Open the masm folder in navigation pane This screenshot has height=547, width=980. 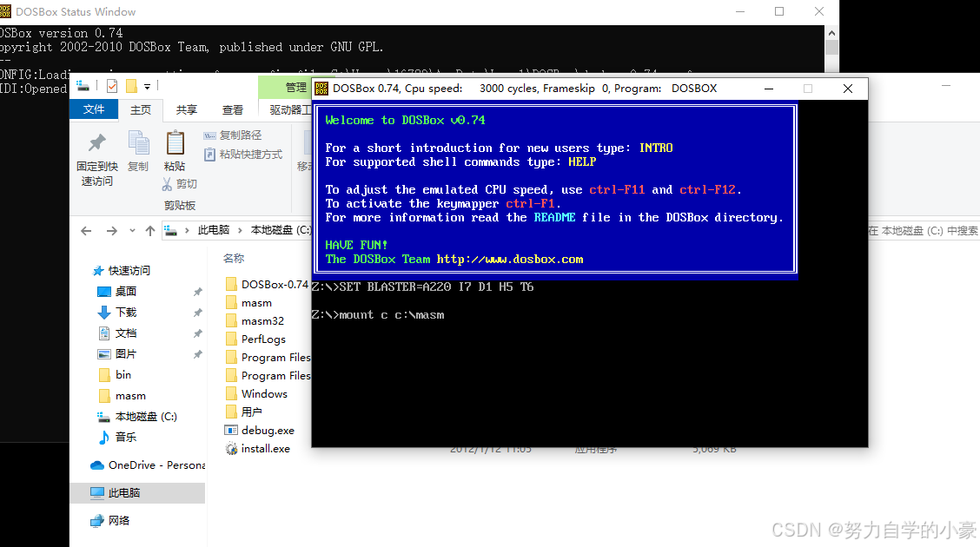pos(122,396)
